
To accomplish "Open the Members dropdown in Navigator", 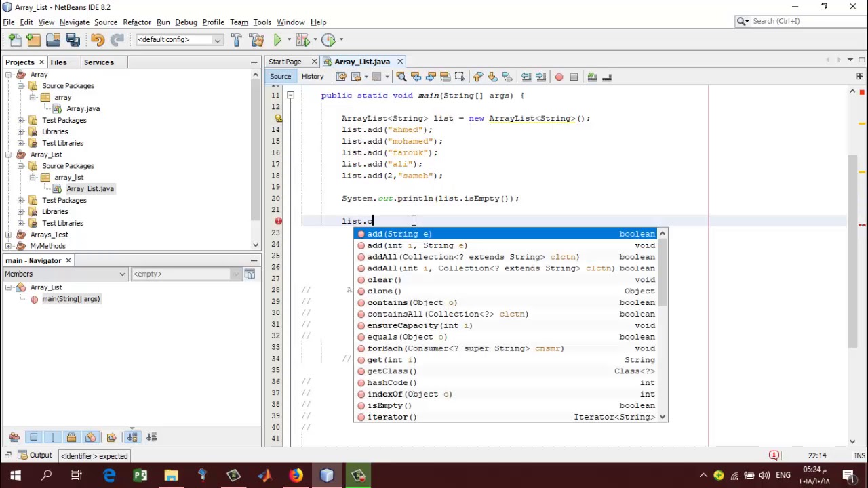I will (x=65, y=274).
